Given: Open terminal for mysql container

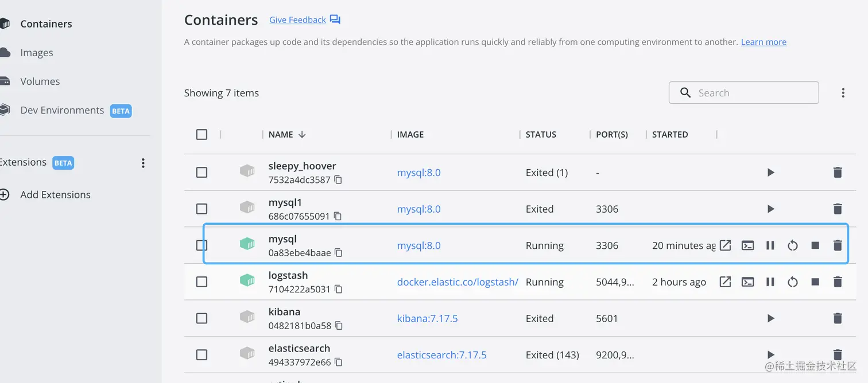Looking at the screenshot, I should tap(747, 245).
